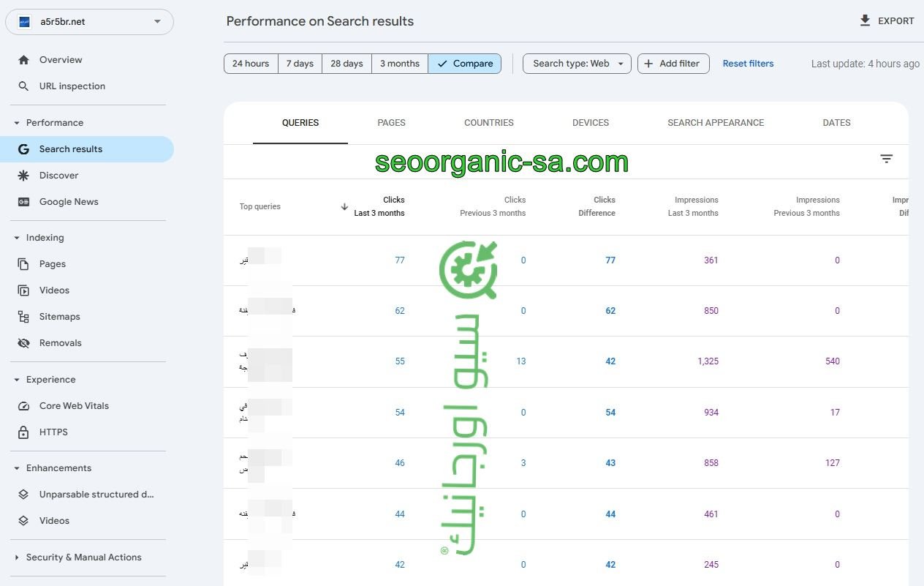Click the Google News icon

(24, 202)
